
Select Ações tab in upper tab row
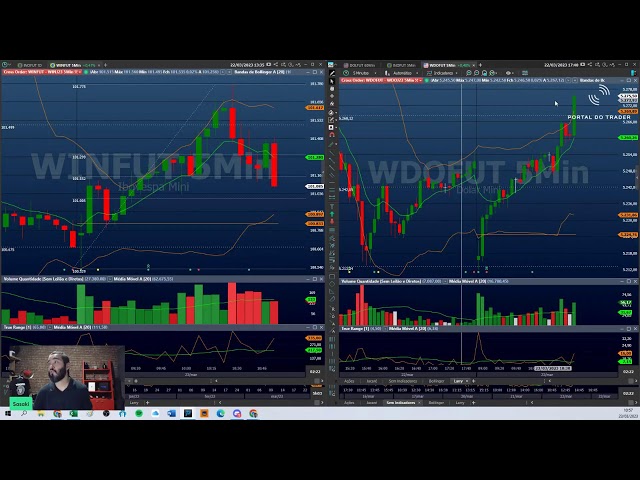(x=349, y=381)
